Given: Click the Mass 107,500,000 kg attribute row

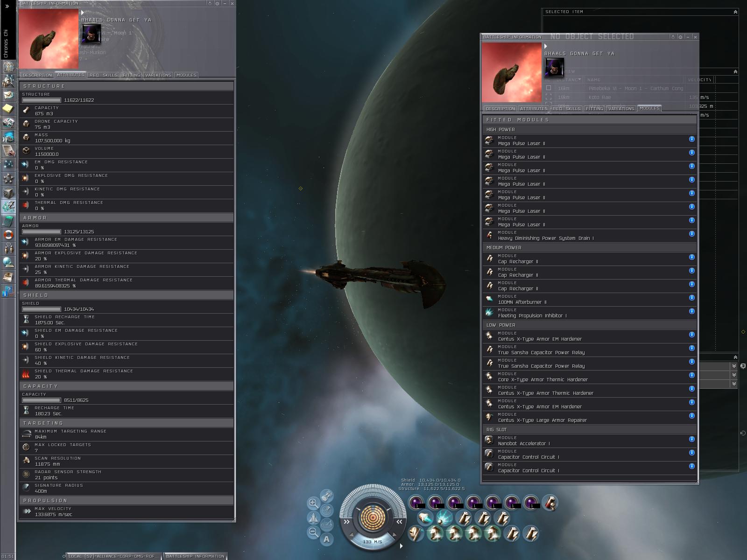Looking at the screenshot, I should tap(127, 138).
